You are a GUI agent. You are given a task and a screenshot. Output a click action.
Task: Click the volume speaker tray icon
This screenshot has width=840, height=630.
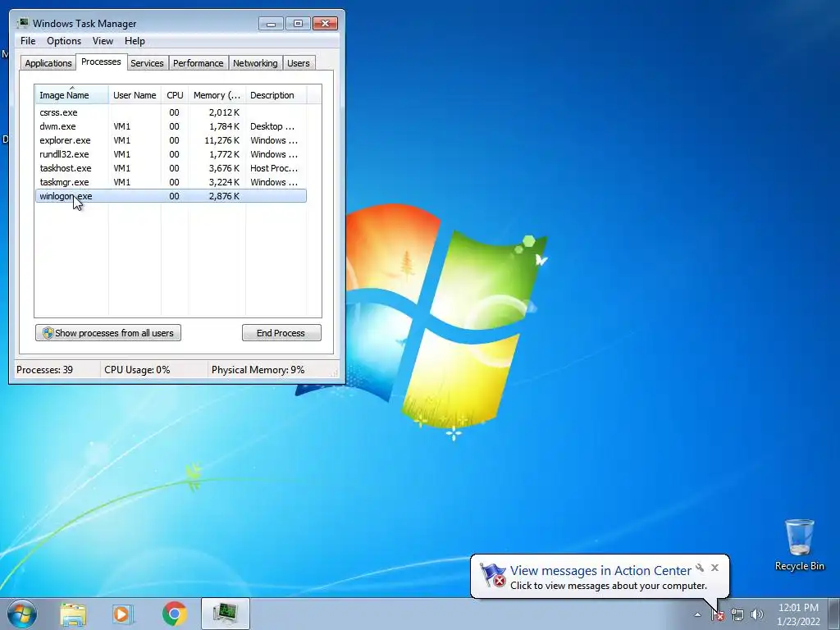pos(756,614)
